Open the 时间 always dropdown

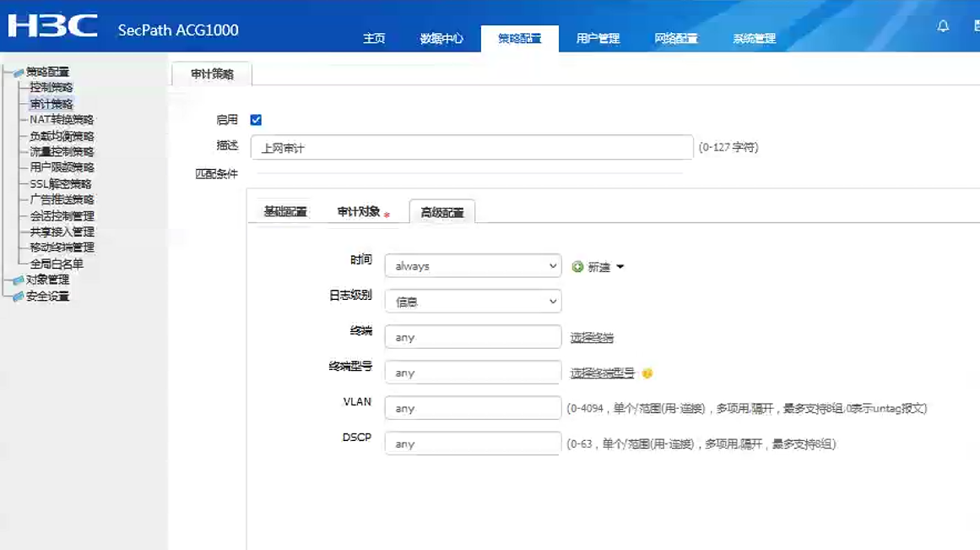tap(474, 266)
